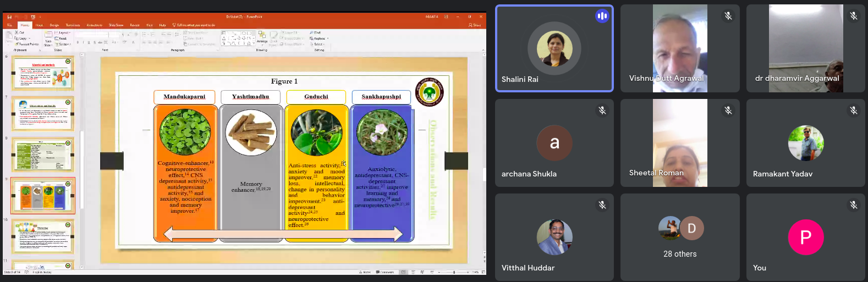Click the muted mic icon on Ramakant Yadav tile
Viewport: 868px width, 282px height.
854,110
